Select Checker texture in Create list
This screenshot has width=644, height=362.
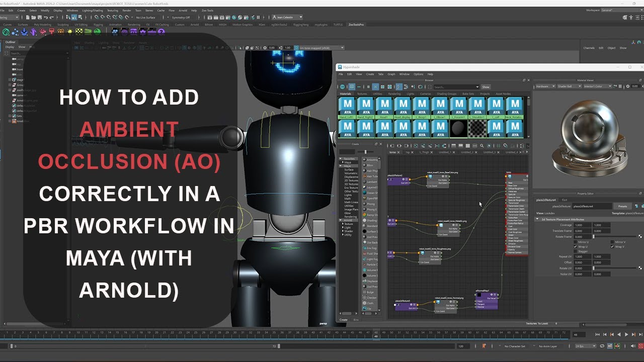point(371,298)
